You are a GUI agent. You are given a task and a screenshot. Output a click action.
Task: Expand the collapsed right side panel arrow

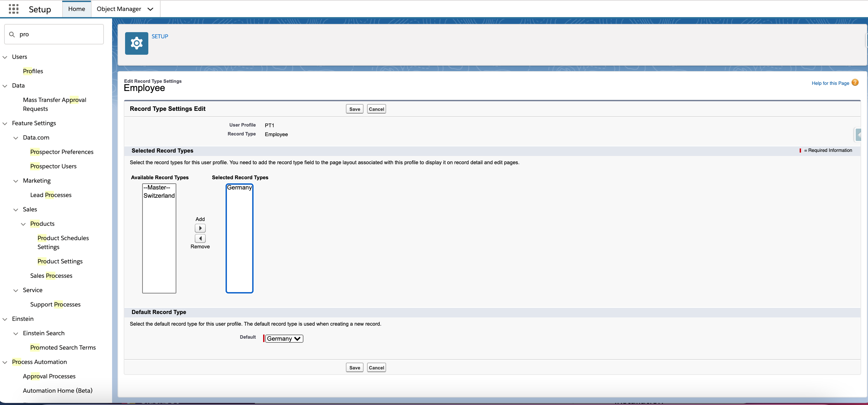(859, 135)
